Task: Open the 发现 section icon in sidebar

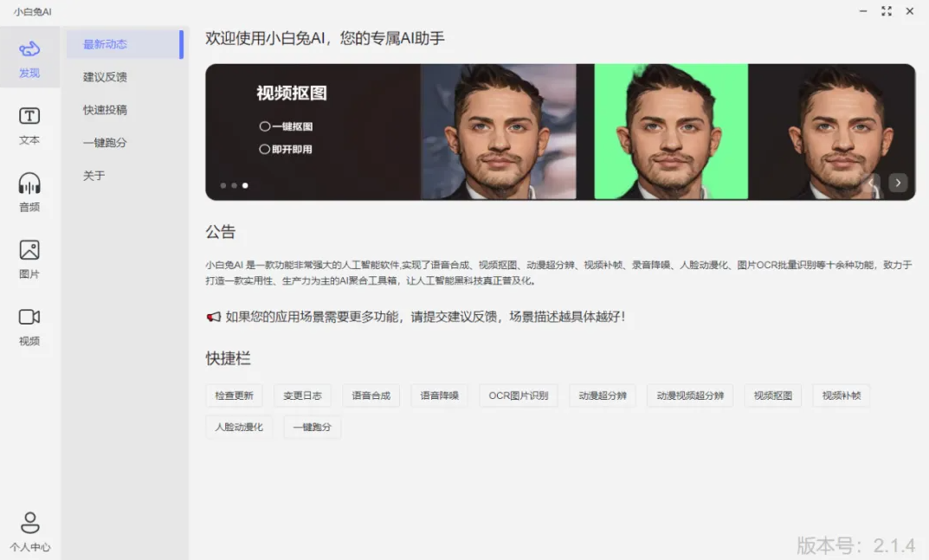Action: point(29,49)
